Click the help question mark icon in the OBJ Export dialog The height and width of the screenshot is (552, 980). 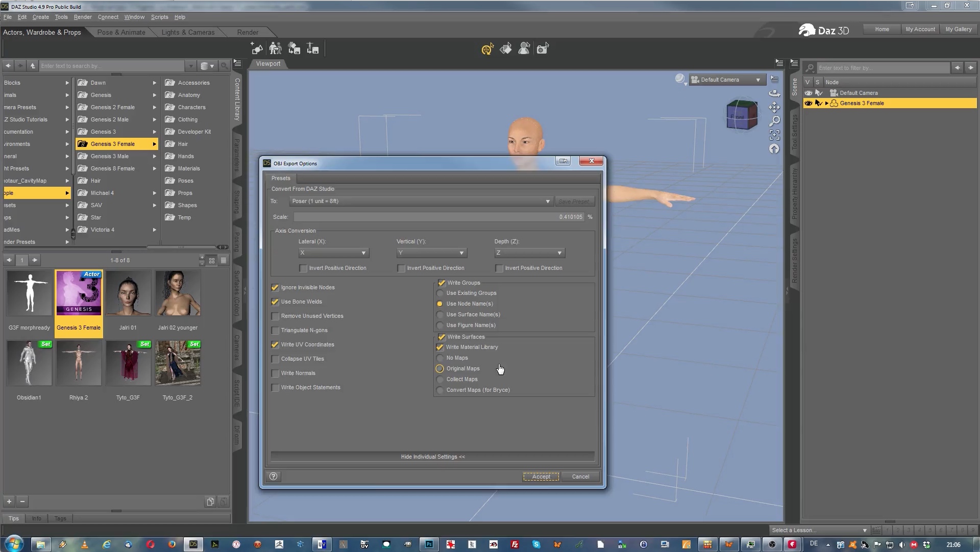click(x=274, y=476)
